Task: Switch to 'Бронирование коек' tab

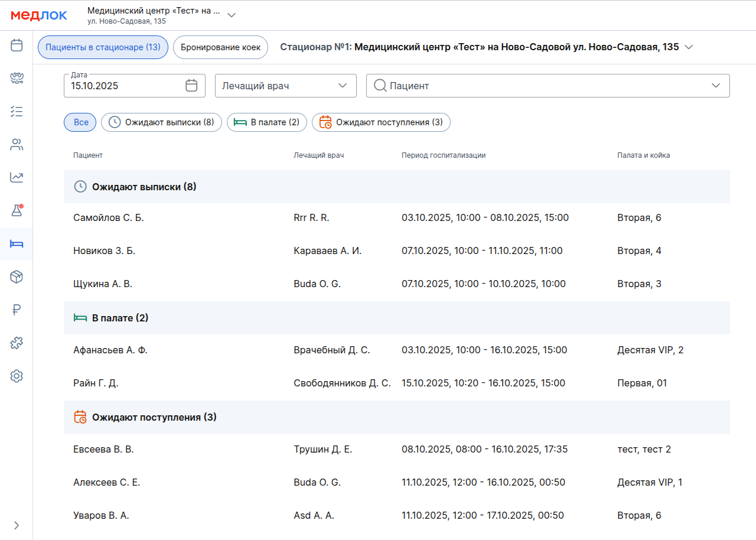Action: pyautogui.click(x=220, y=47)
